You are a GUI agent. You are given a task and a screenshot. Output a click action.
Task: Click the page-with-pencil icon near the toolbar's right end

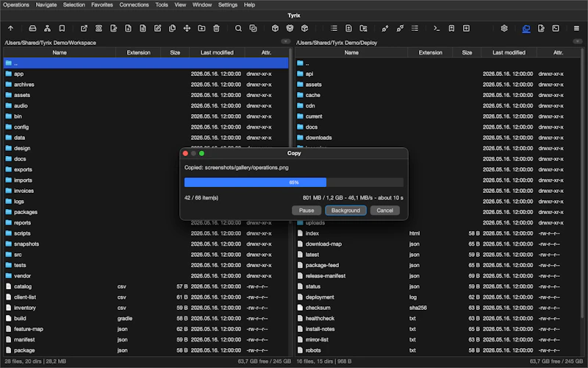tap(541, 28)
